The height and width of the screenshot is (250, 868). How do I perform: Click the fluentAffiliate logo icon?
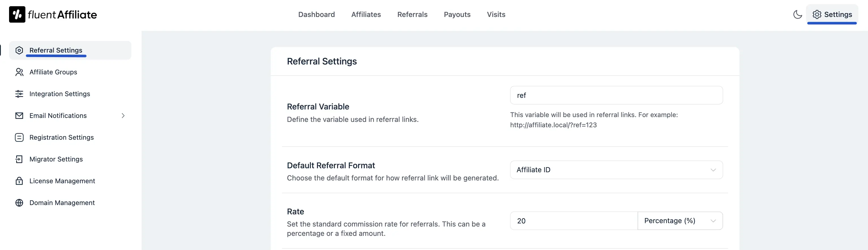17,14
